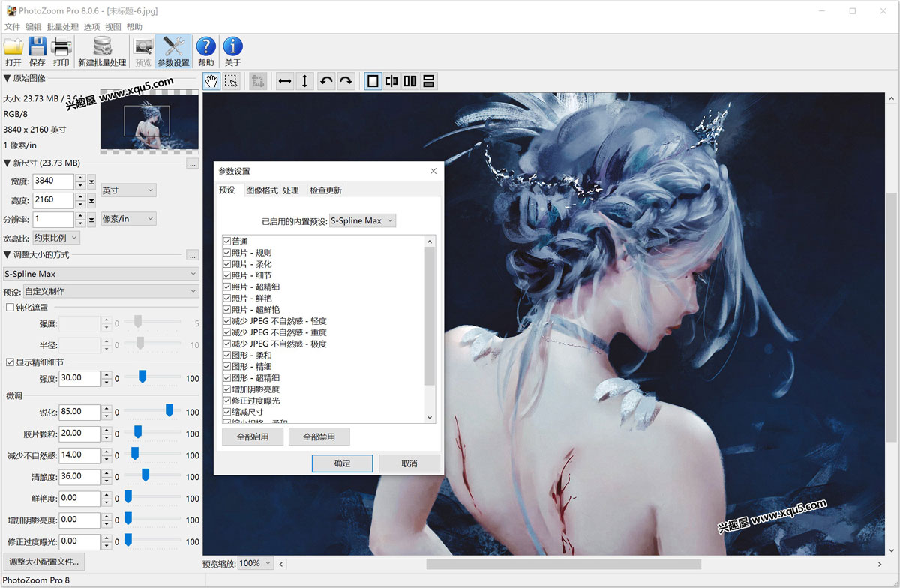Open 参数设置 preferences toolbar icon

point(173,52)
